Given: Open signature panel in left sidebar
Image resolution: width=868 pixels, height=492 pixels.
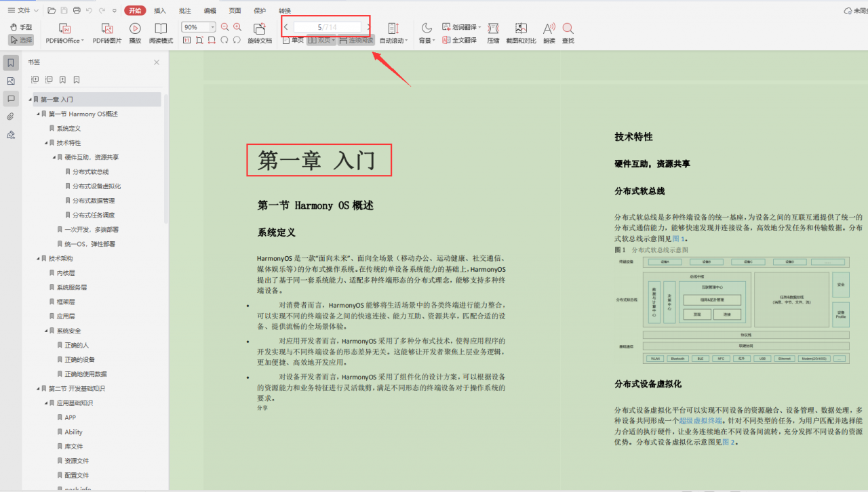Looking at the screenshot, I should click(x=11, y=134).
